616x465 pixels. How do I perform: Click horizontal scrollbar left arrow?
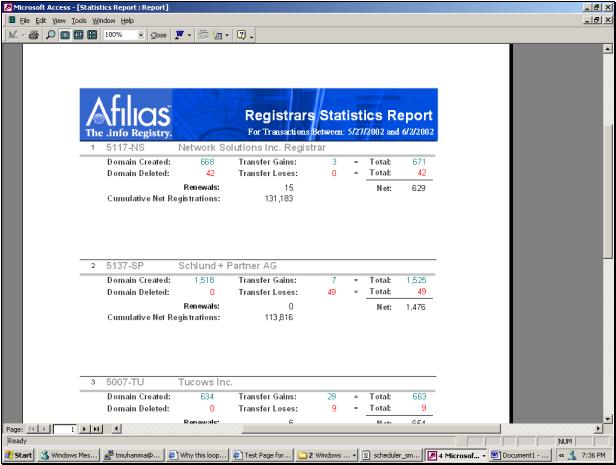coord(116,428)
